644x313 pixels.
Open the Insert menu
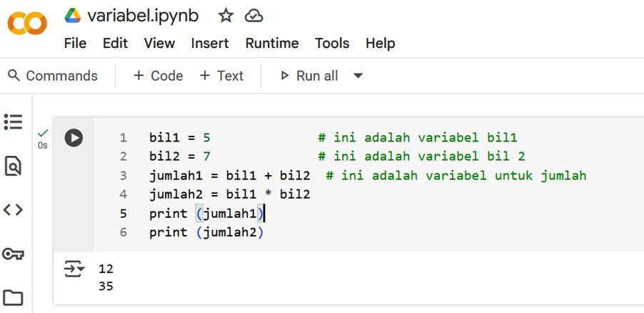[210, 43]
